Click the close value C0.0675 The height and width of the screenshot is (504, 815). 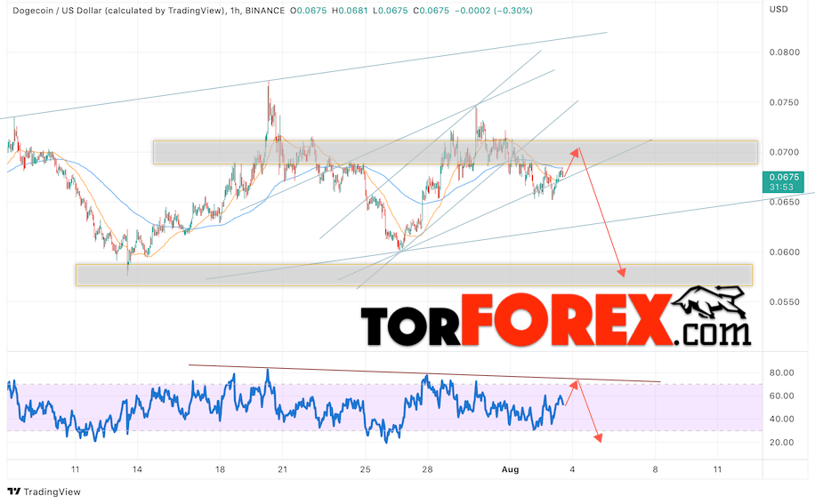432,11
